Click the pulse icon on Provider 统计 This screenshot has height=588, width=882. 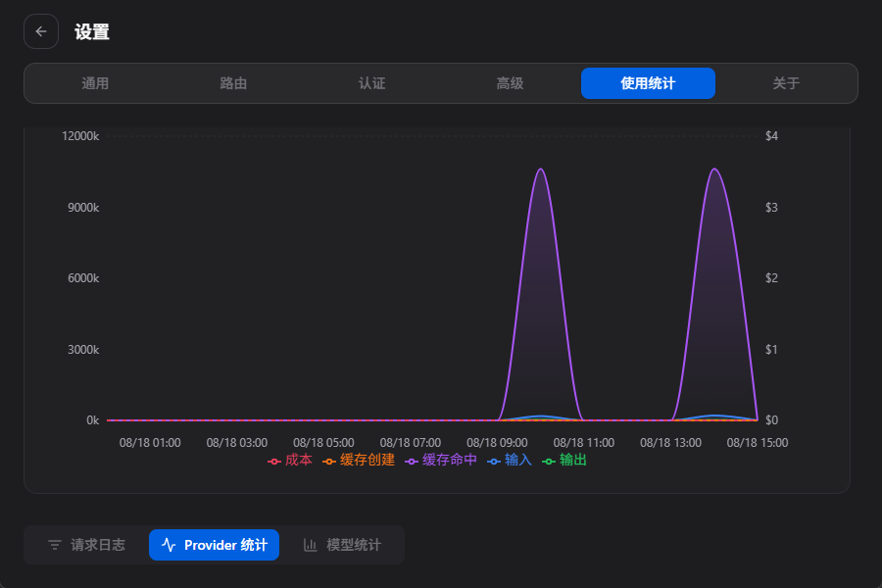pos(169,545)
